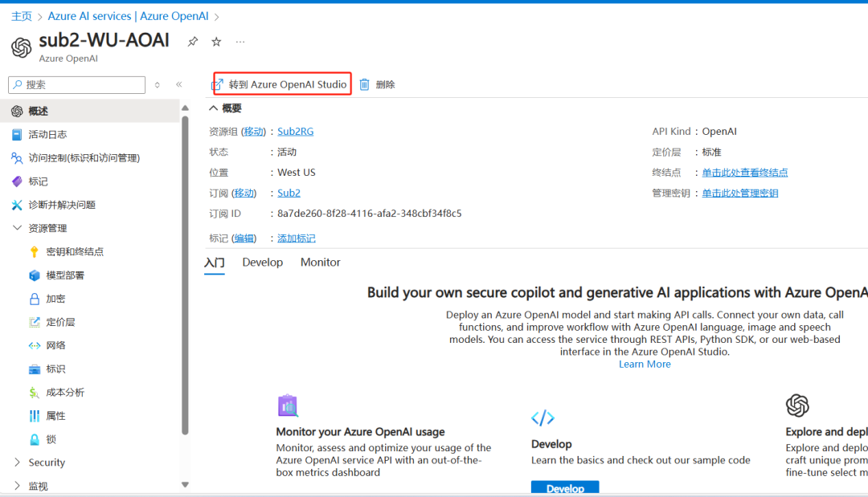868x497 pixels.
Task: Focus the 搜索 sidebar search field
Action: (x=77, y=84)
